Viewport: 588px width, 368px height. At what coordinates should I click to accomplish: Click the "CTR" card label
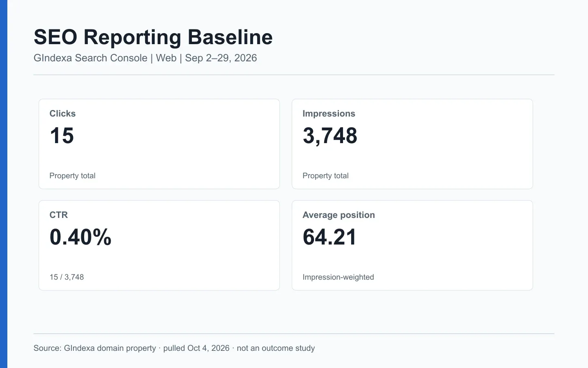point(59,215)
